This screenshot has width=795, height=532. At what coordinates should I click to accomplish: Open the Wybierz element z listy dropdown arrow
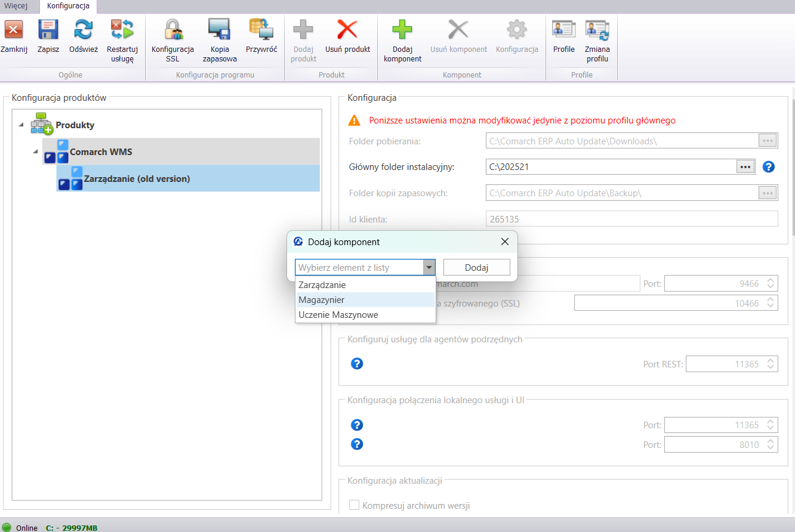[429, 267]
